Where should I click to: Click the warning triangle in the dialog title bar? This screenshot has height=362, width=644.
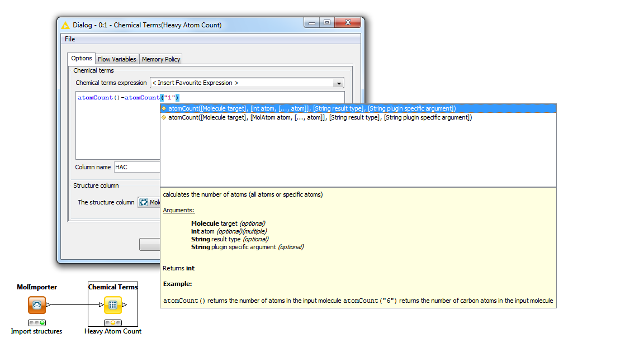pyautogui.click(x=64, y=25)
